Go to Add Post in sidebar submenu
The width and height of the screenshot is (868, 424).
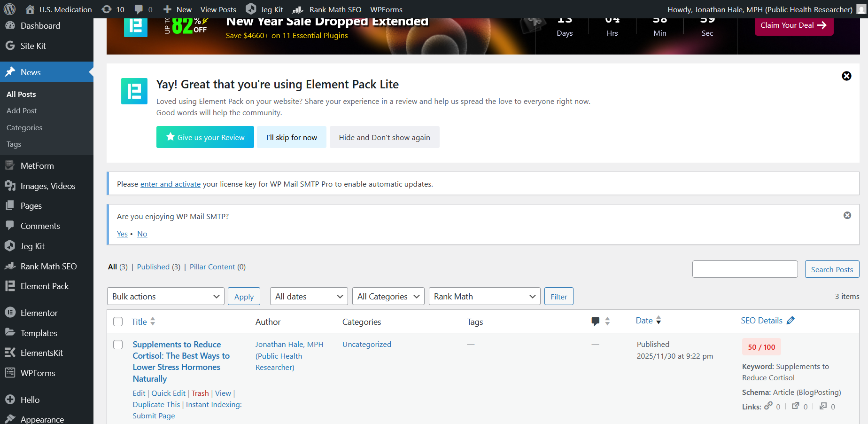(22, 111)
